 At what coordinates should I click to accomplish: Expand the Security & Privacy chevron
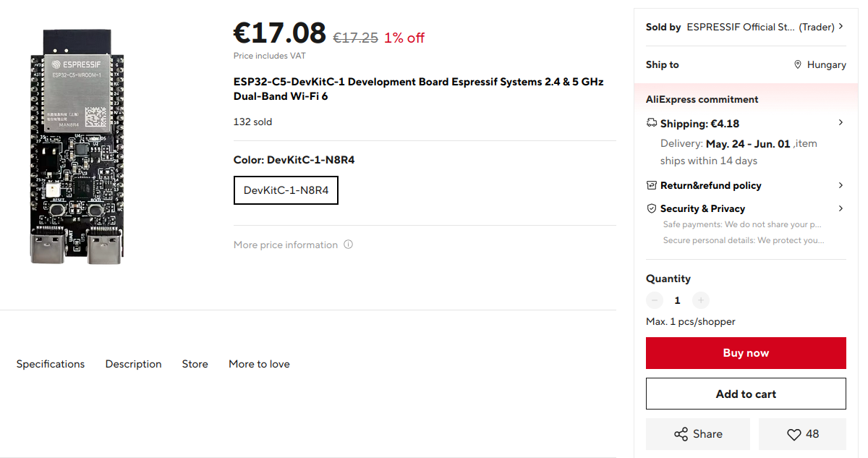click(841, 208)
